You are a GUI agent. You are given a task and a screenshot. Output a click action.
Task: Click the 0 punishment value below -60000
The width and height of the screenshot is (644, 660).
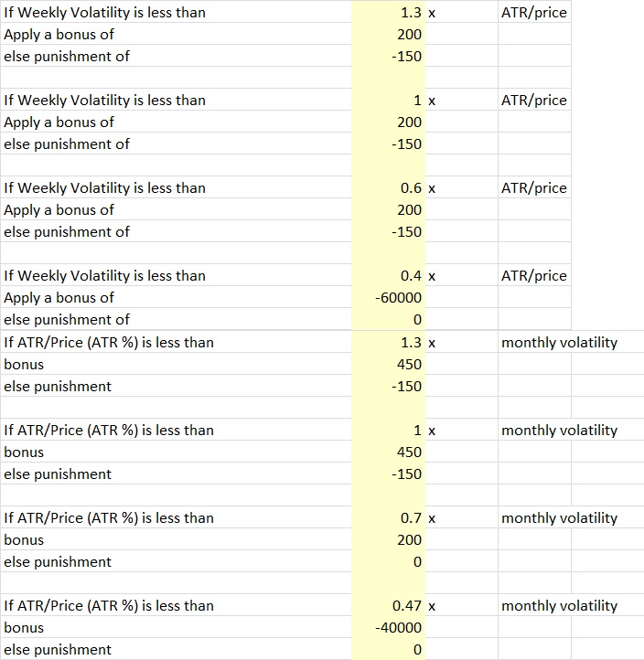[x=388, y=319]
